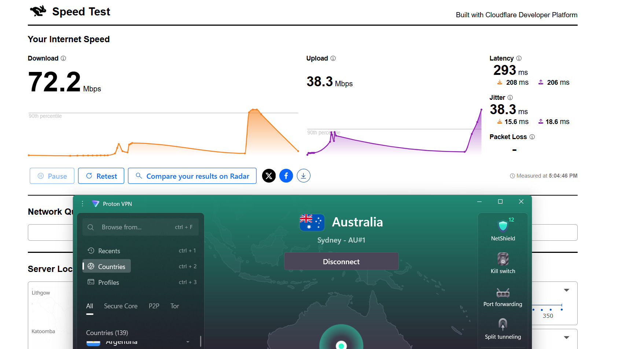
Task: Expand the bottom-right chevron dropdown
Action: point(567,337)
